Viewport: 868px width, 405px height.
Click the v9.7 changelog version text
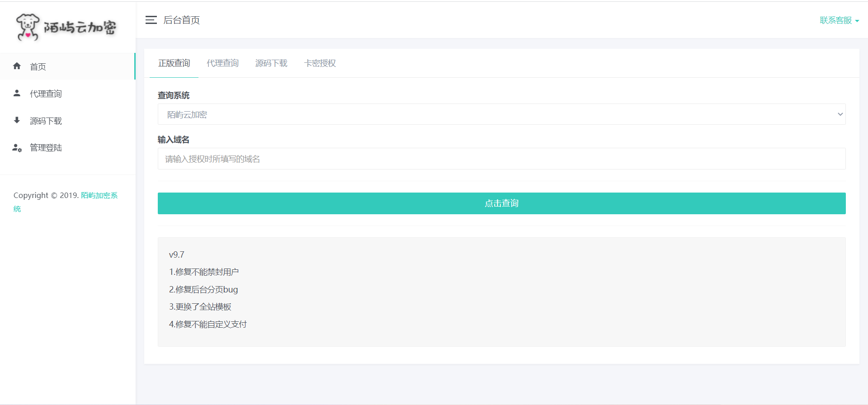[x=177, y=255]
